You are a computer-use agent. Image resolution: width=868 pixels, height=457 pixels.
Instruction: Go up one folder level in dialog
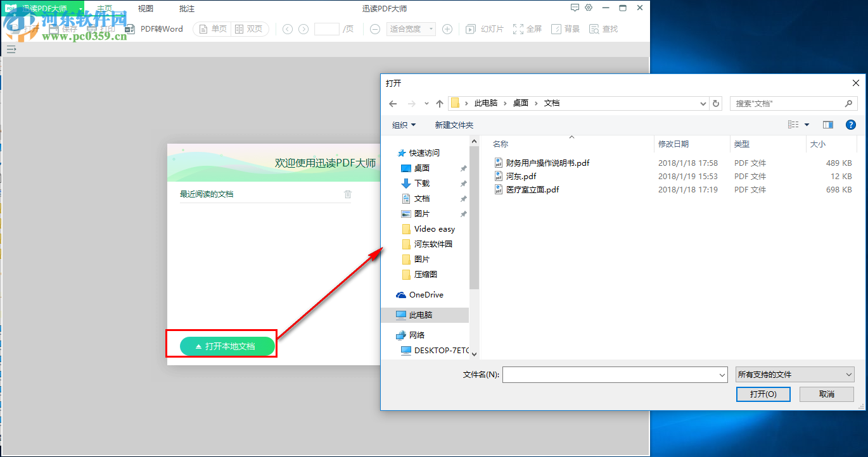(x=440, y=103)
